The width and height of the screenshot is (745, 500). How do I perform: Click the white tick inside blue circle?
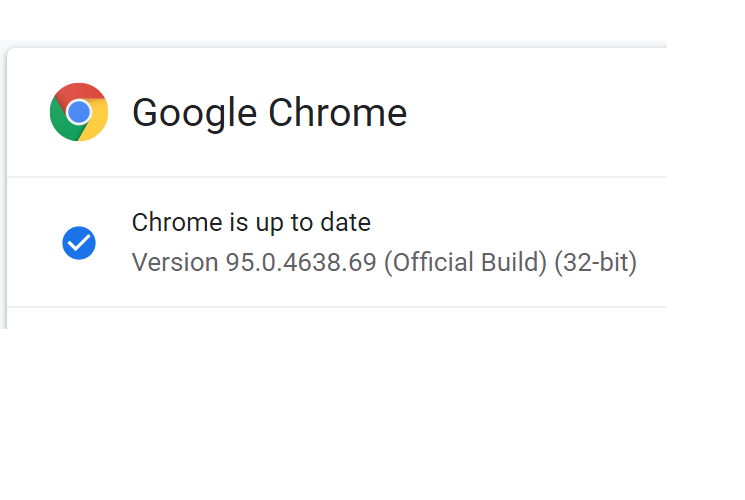point(79,243)
